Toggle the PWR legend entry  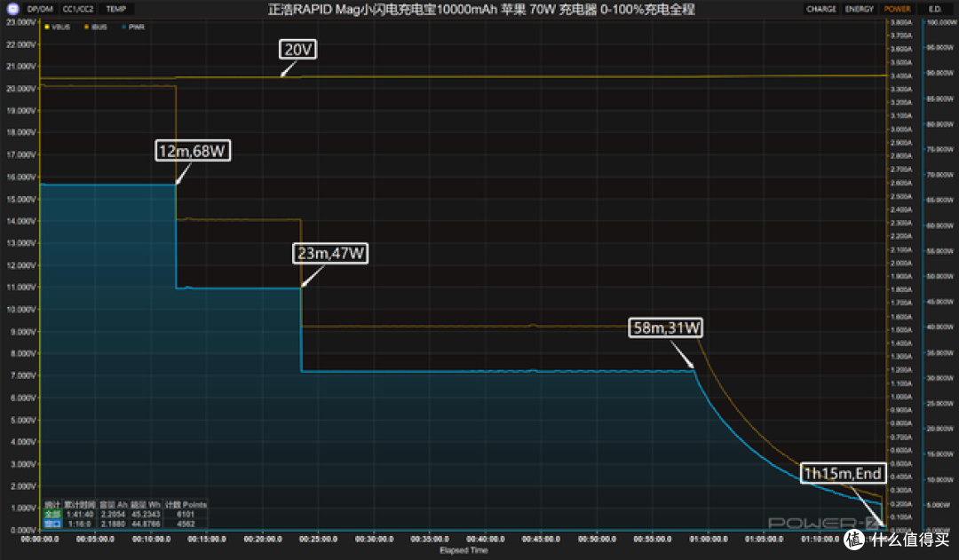point(133,27)
